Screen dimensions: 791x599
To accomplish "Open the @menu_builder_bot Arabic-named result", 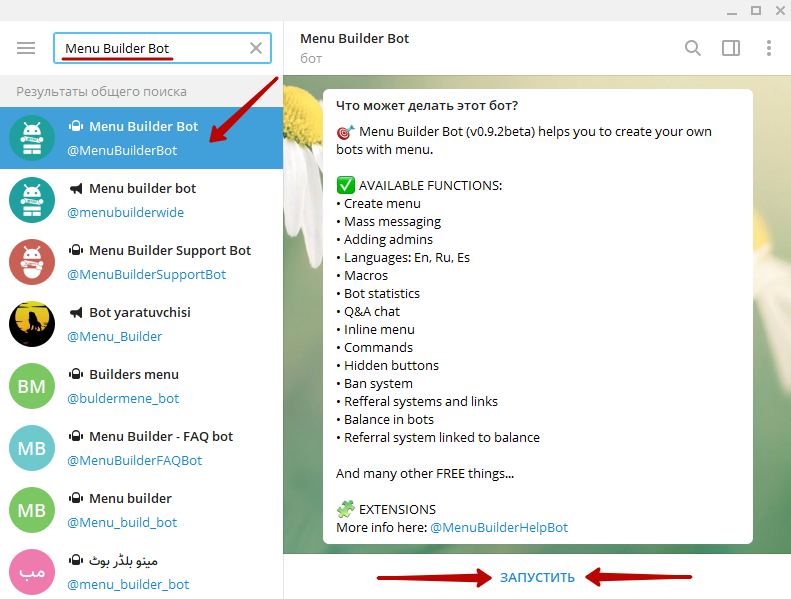I will coord(141,570).
